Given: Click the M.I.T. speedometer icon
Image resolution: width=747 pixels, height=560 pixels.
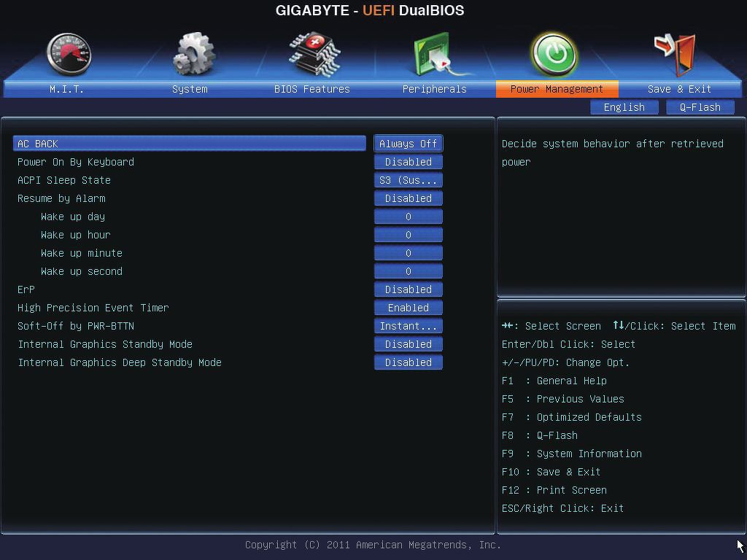Looking at the screenshot, I should point(69,54).
